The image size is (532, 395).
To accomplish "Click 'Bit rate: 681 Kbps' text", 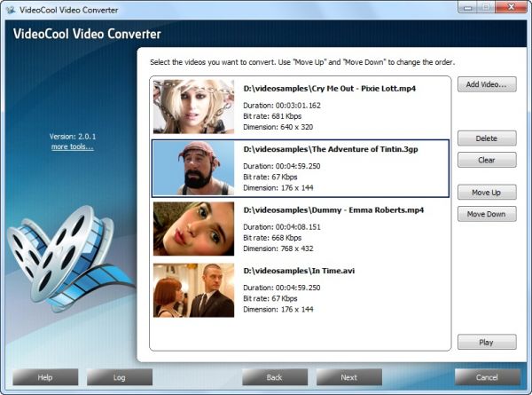I will click(272, 116).
